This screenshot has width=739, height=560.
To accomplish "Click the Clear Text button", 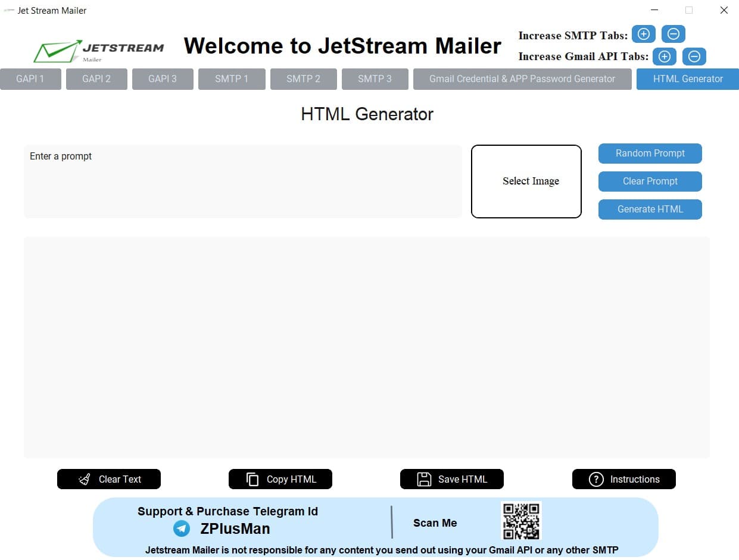I will point(109,479).
